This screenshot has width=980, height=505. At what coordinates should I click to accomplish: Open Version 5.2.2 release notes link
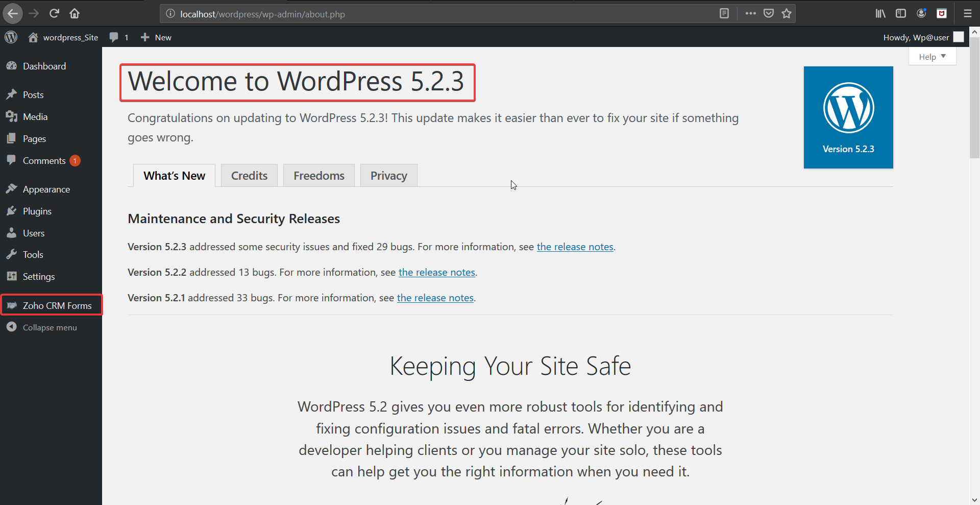(437, 272)
